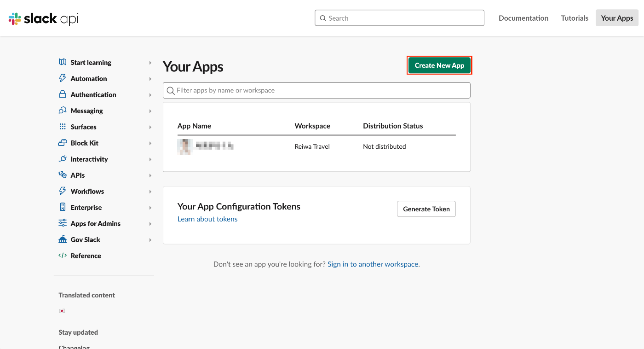Screen dimensions: 644x349
Task: Click the Your App Configuration Tokens heading
Action: click(x=239, y=206)
